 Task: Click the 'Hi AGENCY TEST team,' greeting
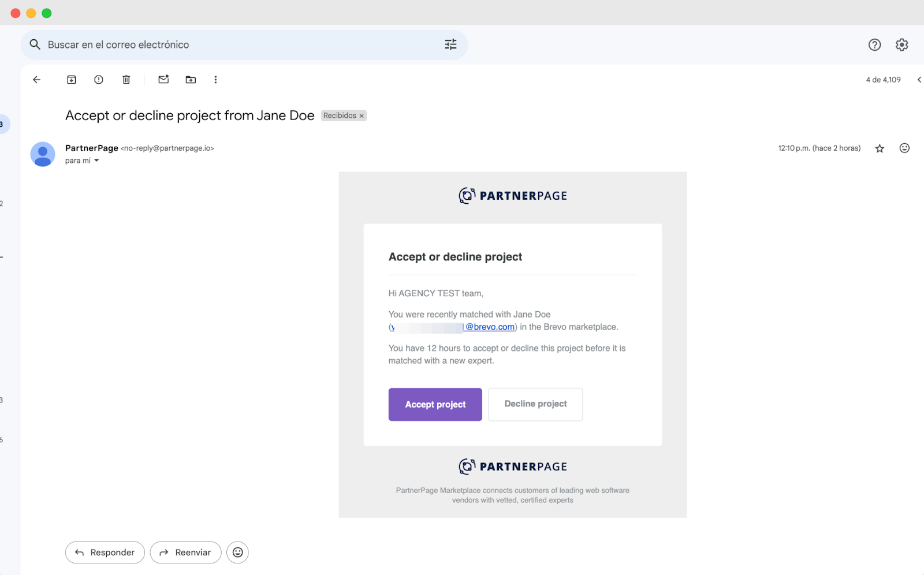click(x=436, y=293)
